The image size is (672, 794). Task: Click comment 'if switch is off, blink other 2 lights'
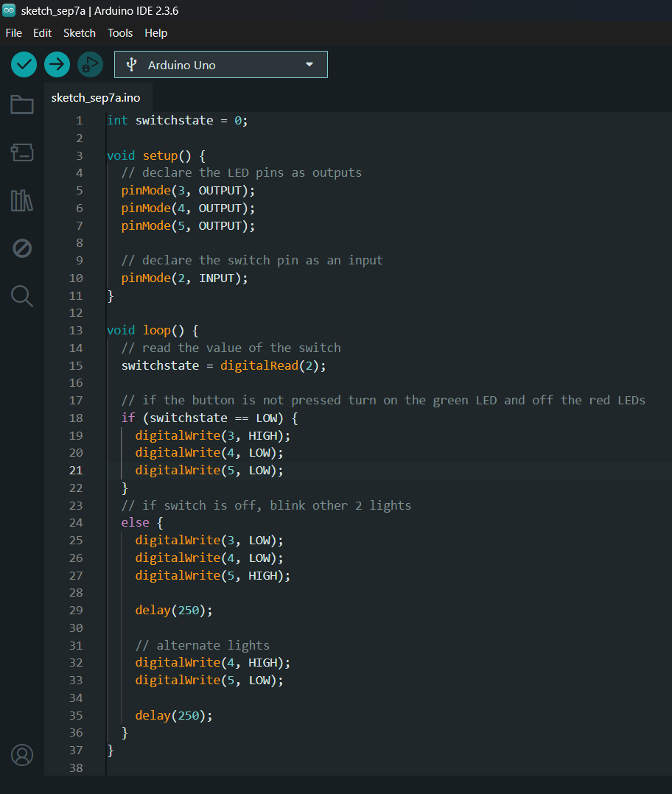tap(267, 505)
